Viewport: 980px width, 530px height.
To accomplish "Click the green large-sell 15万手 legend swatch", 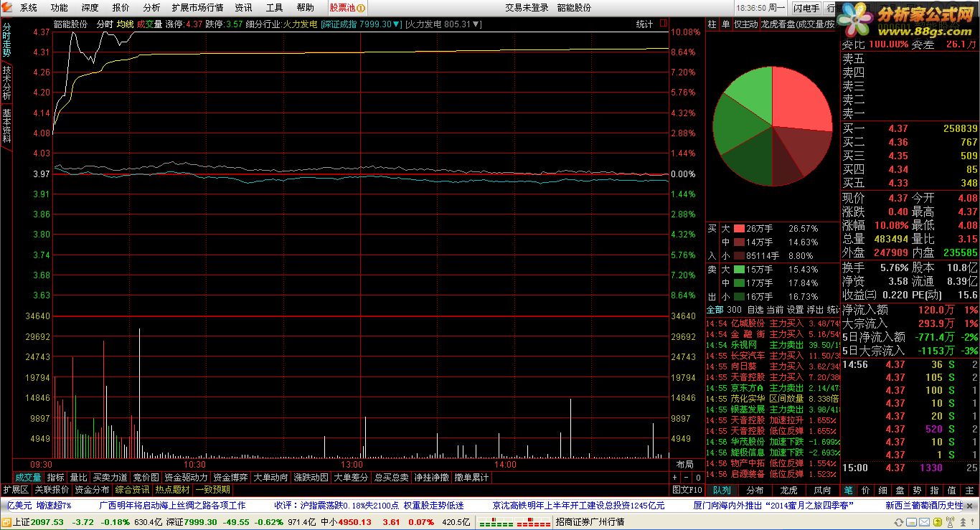I will 738,270.
